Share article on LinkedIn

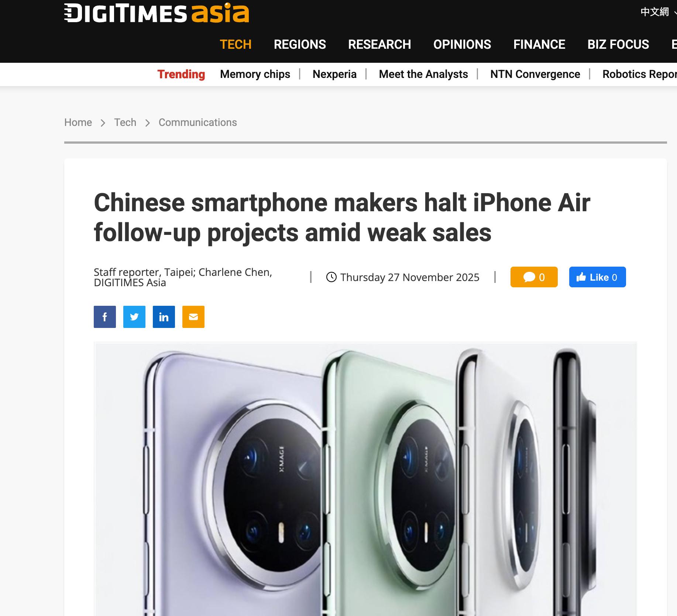click(x=164, y=317)
